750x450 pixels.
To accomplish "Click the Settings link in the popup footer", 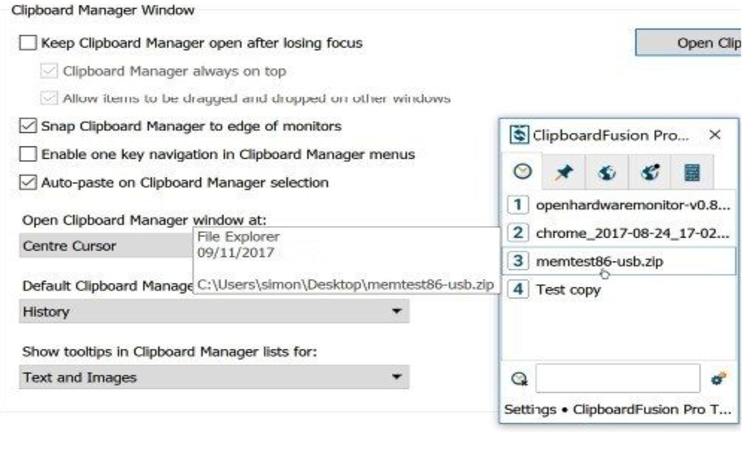I will tap(530, 410).
